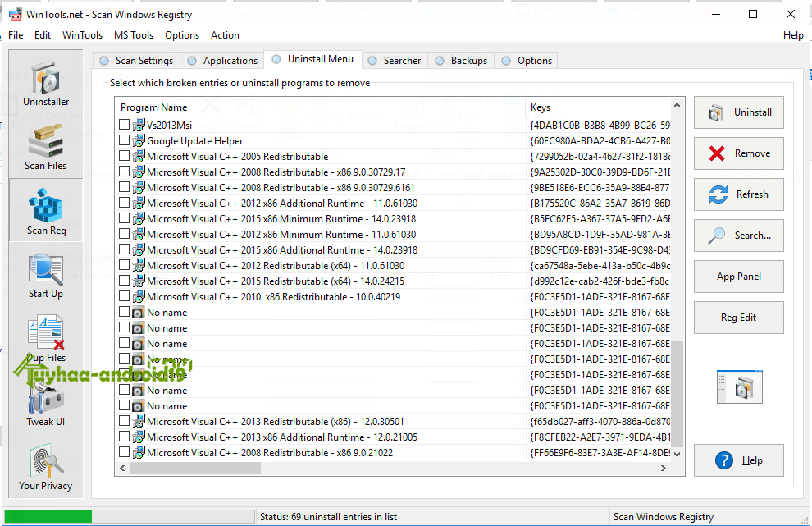The image size is (812, 526).
Task: Click the icon of Visual C++ 2008 x86 9.0.21022
Action: 139,452
